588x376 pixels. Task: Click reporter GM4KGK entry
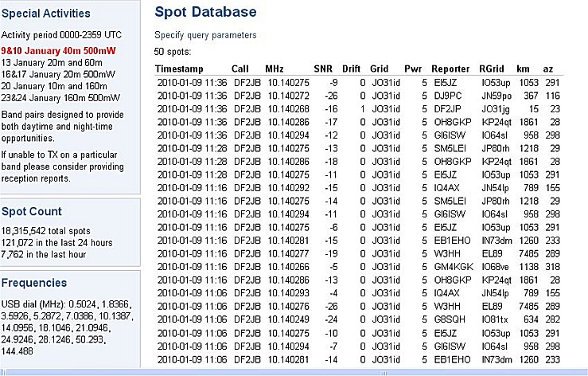coord(454,267)
